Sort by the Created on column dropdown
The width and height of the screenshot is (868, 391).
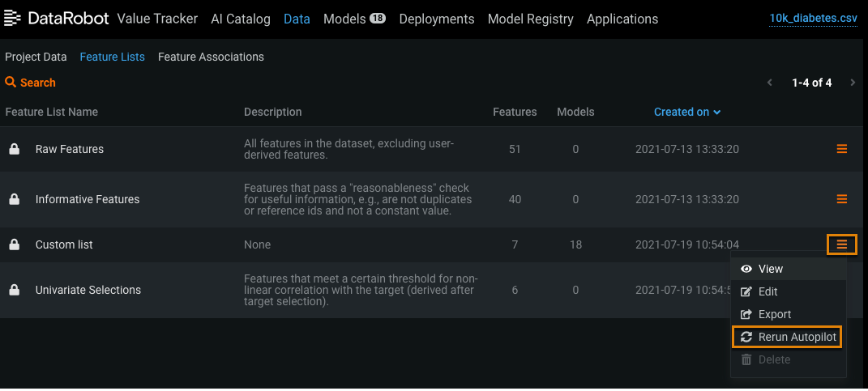tap(687, 112)
